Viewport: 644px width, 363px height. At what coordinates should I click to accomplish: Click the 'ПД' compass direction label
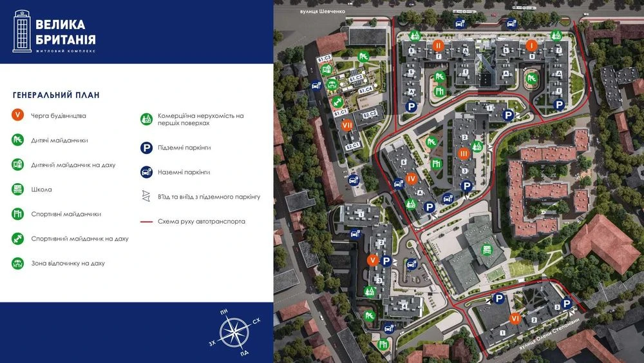click(244, 353)
